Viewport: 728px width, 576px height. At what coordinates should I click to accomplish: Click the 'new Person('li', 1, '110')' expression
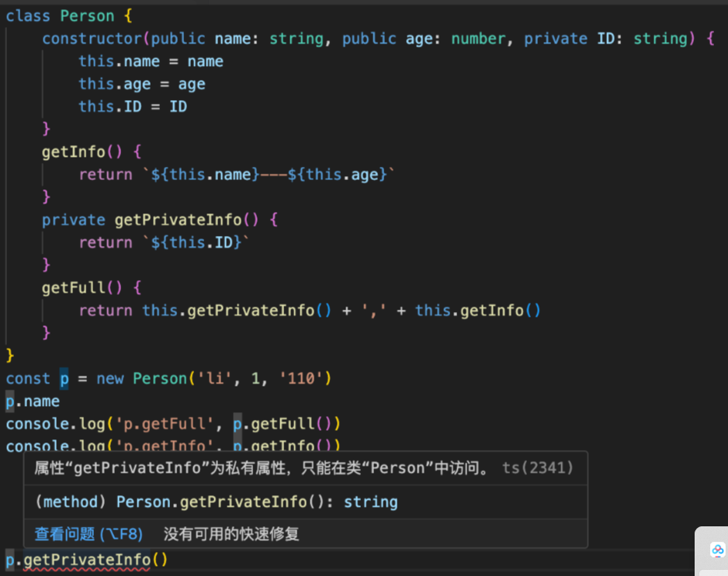click(214, 379)
